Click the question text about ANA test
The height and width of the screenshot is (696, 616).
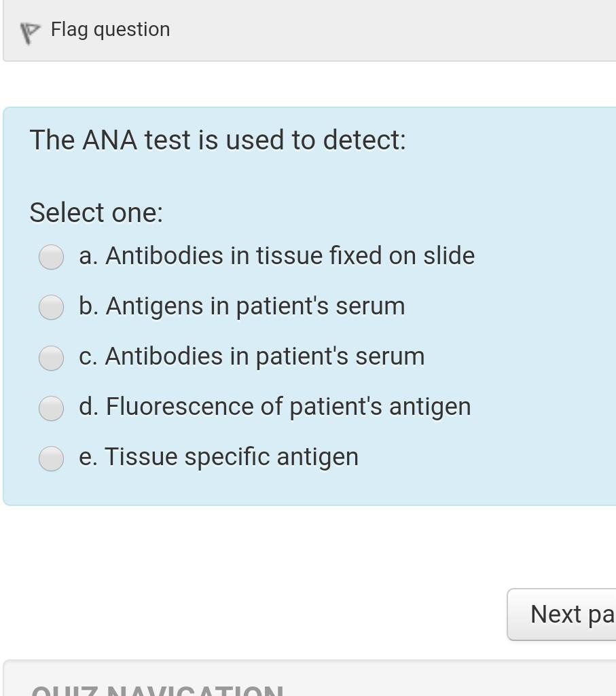(x=217, y=140)
